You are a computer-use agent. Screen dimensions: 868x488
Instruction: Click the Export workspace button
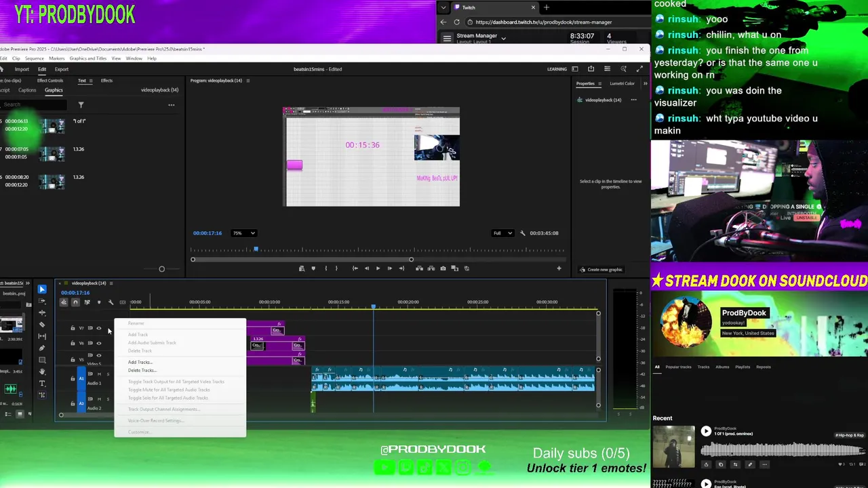click(62, 69)
